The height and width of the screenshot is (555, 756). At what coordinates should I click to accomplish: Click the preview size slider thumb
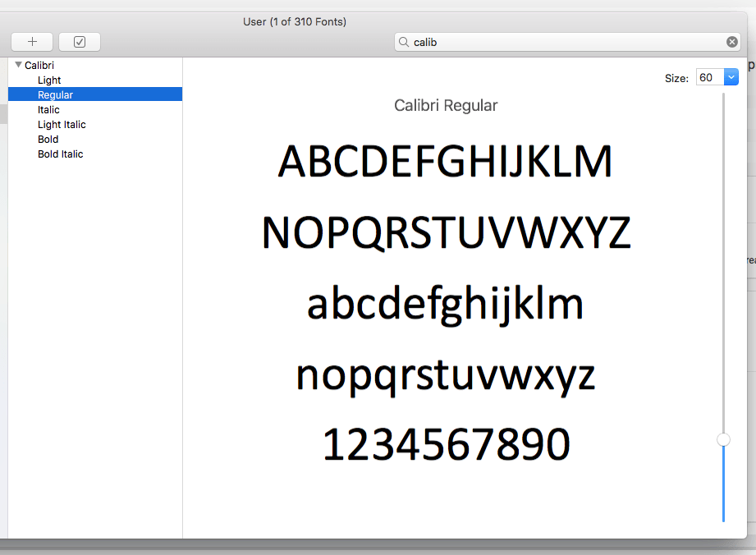click(723, 439)
